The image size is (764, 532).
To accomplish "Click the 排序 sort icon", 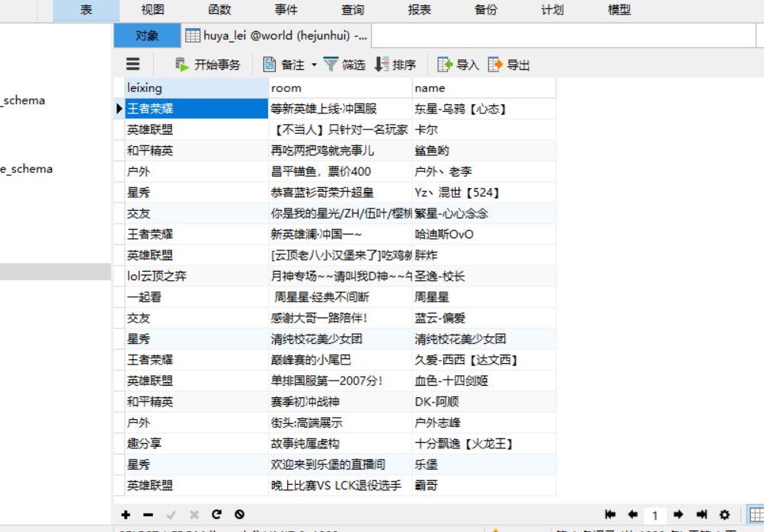I will [382, 65].
